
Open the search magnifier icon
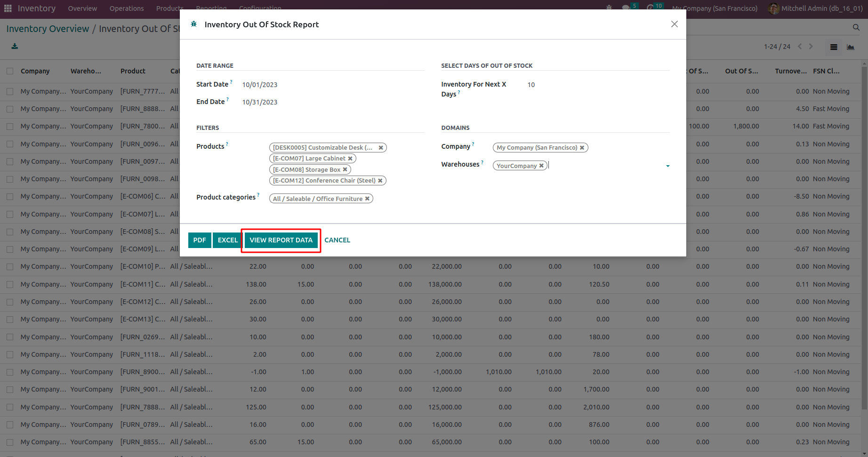click(856, 28)
